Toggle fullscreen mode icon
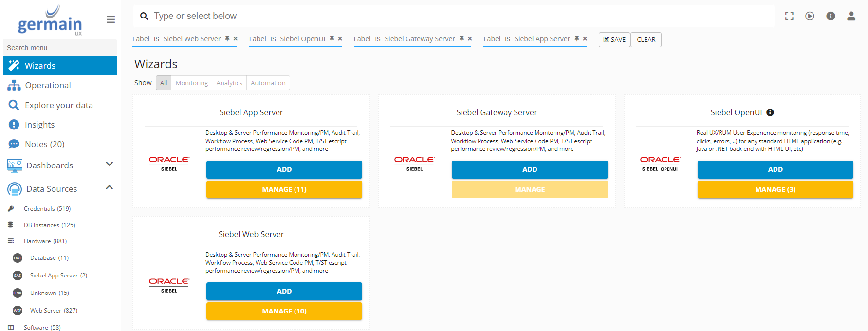The image size is (868, 331). coord(789,16)
